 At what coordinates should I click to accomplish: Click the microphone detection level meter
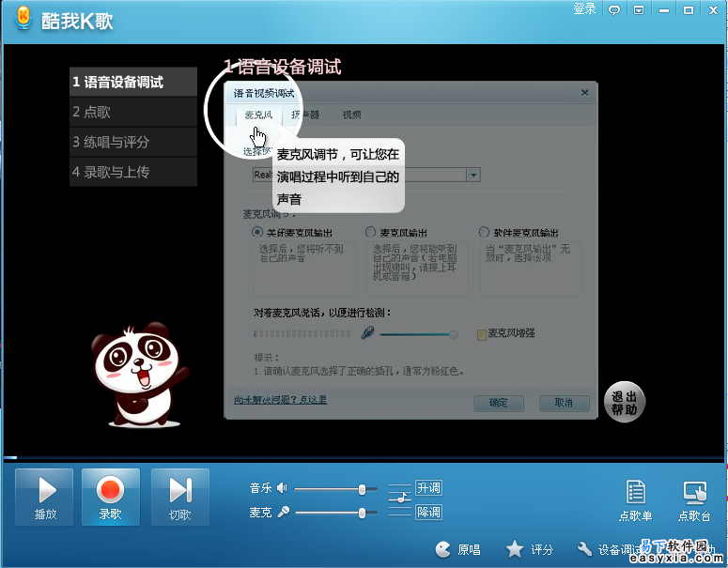coord(302,333)
